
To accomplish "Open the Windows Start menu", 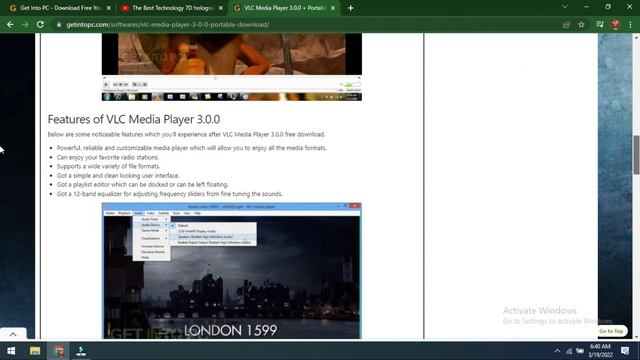I will [x=11, y=351].
